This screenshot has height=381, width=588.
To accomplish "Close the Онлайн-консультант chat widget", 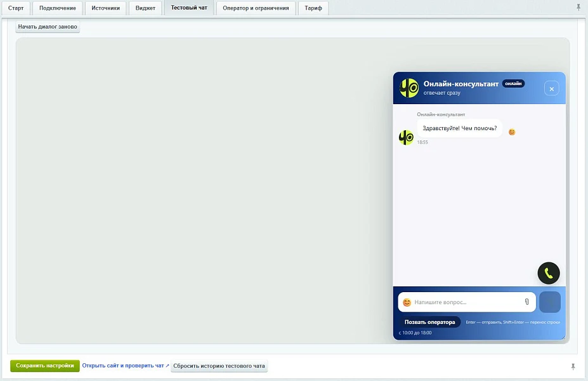I will pyautogui.click(x=552, y=89).
